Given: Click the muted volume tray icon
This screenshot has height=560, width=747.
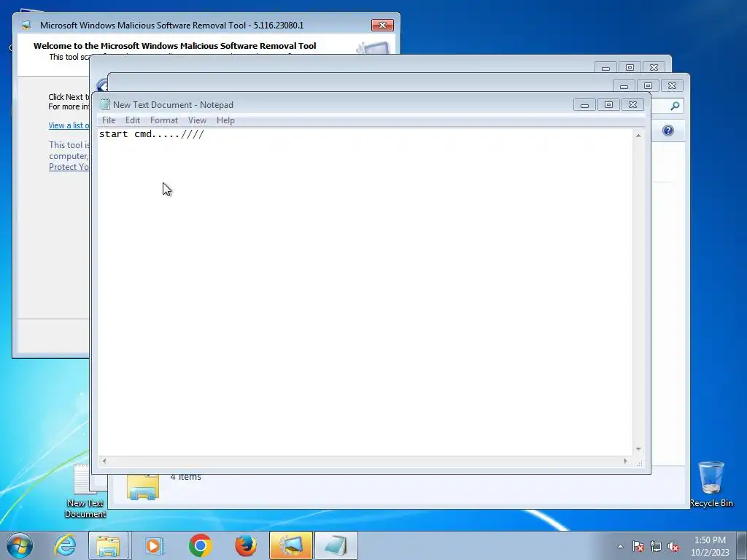Looking at the screenshot, I should [673, 546].
